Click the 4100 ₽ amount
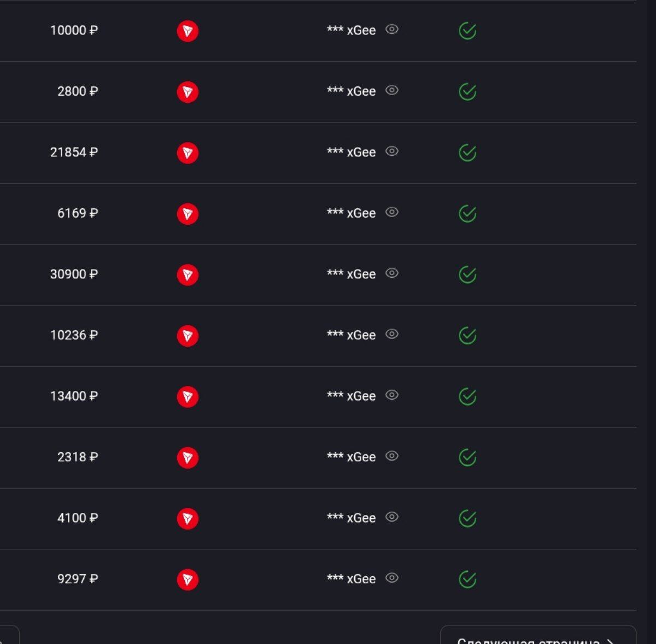The width and height of the screenshot is (656, 644). pos(77,518)
